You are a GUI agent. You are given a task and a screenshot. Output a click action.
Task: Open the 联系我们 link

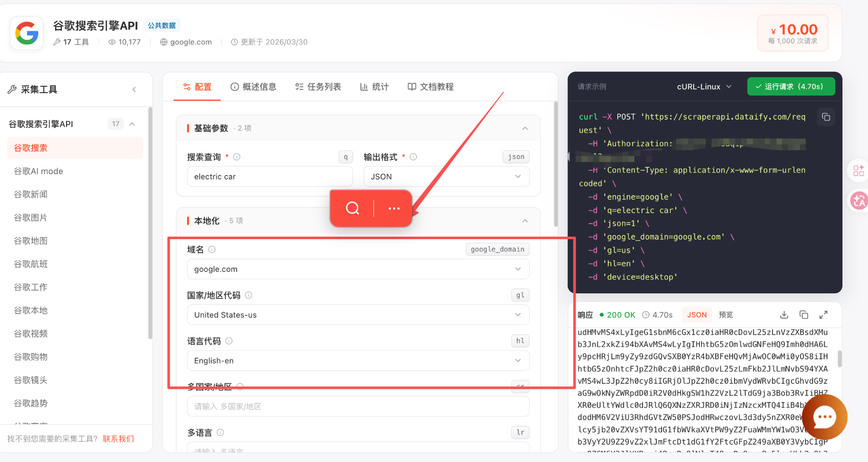(x=118, y=439)
